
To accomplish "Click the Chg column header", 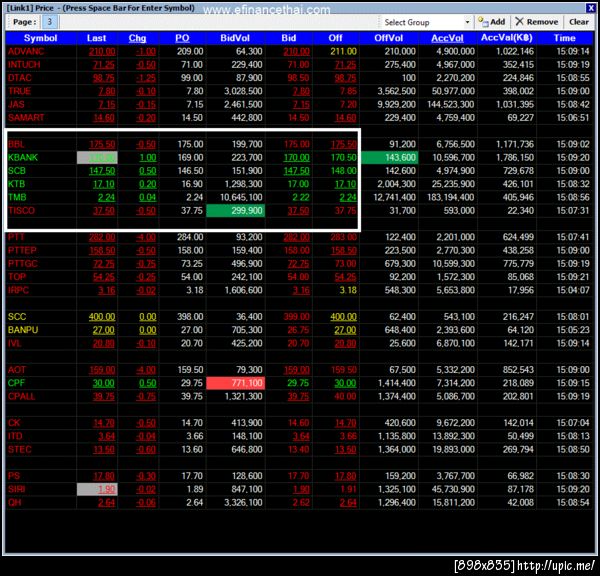I will pos(137,38).
